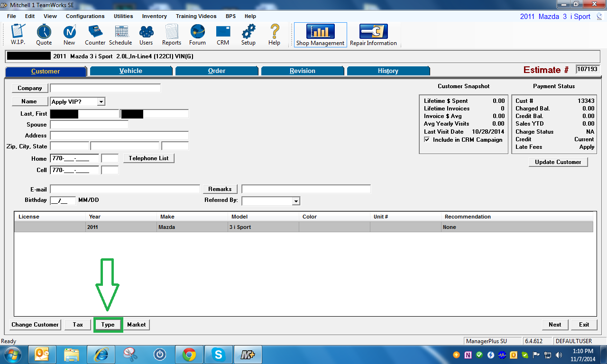The image size is (607, 364).
Task: Open the Configurations menu
Action: (x=85, y=16)
